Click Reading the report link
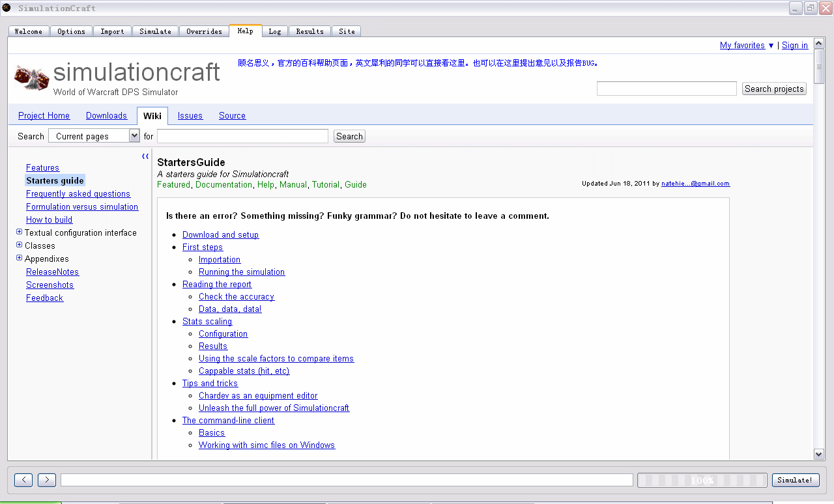Viewport: 834px width, 504px height. pos(217,284)
